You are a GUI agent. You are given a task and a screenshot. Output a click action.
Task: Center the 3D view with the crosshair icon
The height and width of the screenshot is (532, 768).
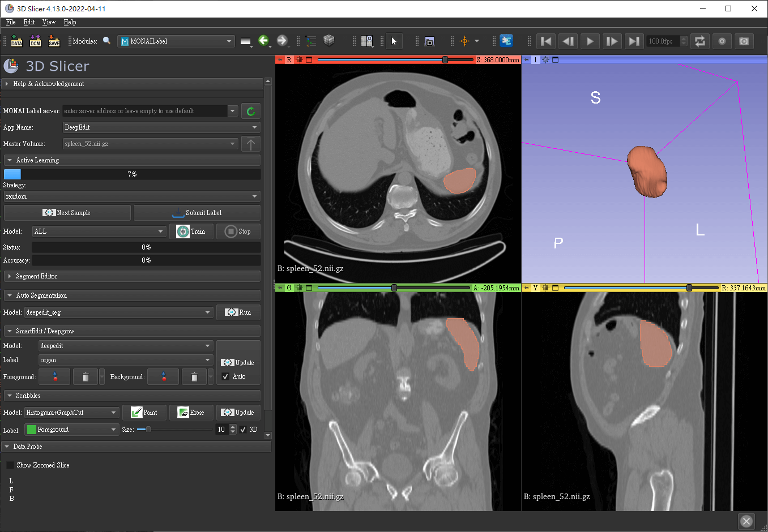[546, 59]
